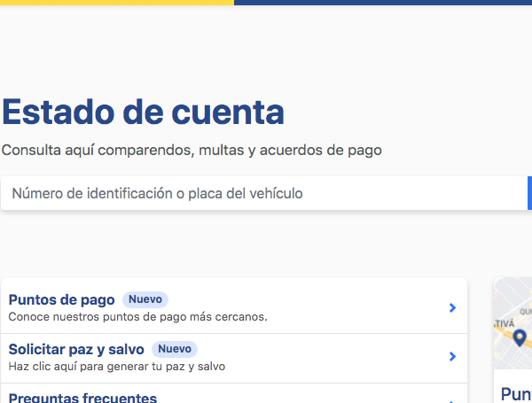Click the Estado de cuenta heading

143,112
